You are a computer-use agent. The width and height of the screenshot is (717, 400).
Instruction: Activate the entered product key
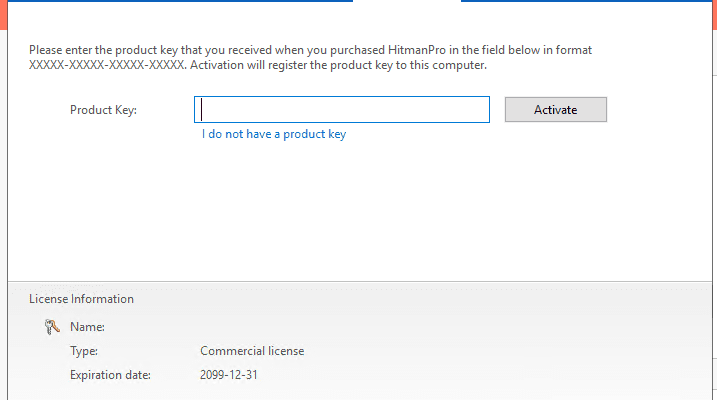pyautogui.click(x=556, y=110)
